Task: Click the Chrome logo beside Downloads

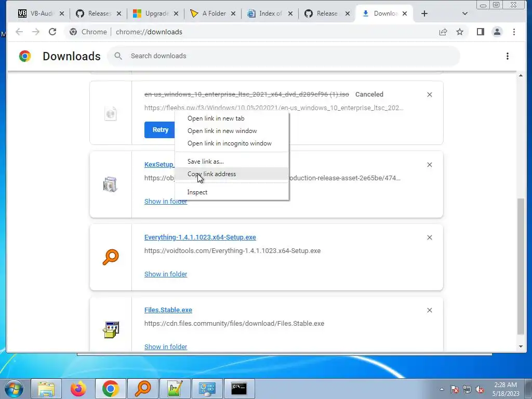Action: click(25, 56)
